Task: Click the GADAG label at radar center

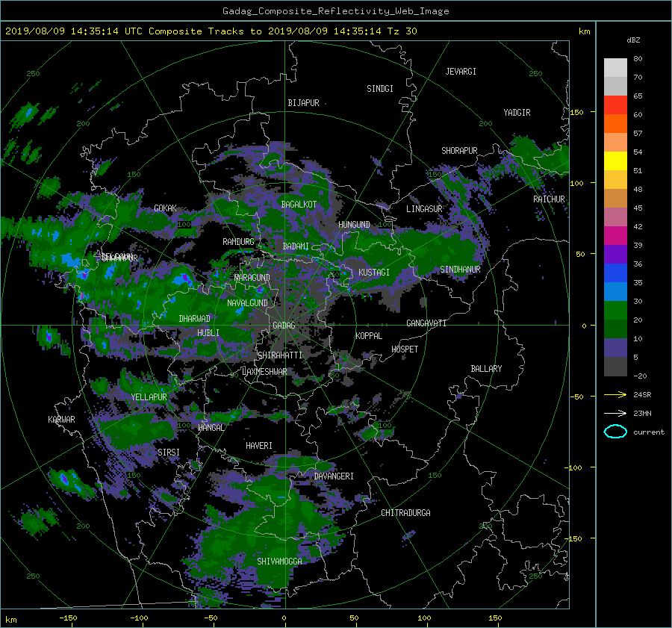Action: [x=284, y=326]
